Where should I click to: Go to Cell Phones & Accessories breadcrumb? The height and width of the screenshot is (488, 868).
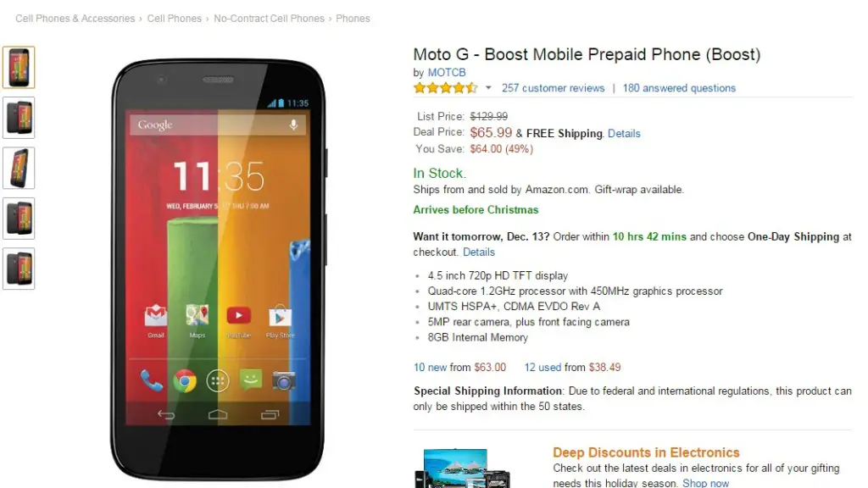75,19
